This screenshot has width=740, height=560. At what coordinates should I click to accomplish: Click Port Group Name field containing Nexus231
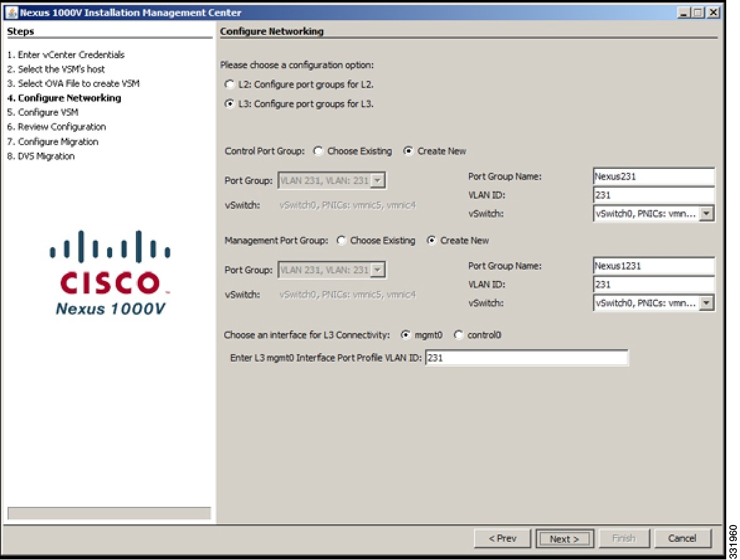pyautogui.click(x=654, y=176)
